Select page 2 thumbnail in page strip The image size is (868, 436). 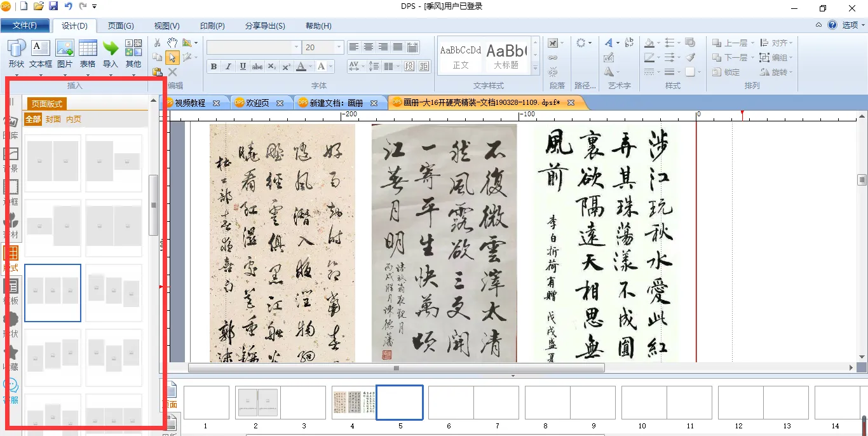pyautogui.click(x=257, y=402)
